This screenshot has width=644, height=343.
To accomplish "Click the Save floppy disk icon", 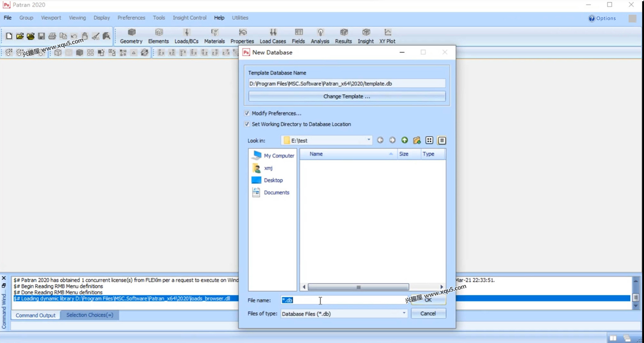I will tap(41, 36).
